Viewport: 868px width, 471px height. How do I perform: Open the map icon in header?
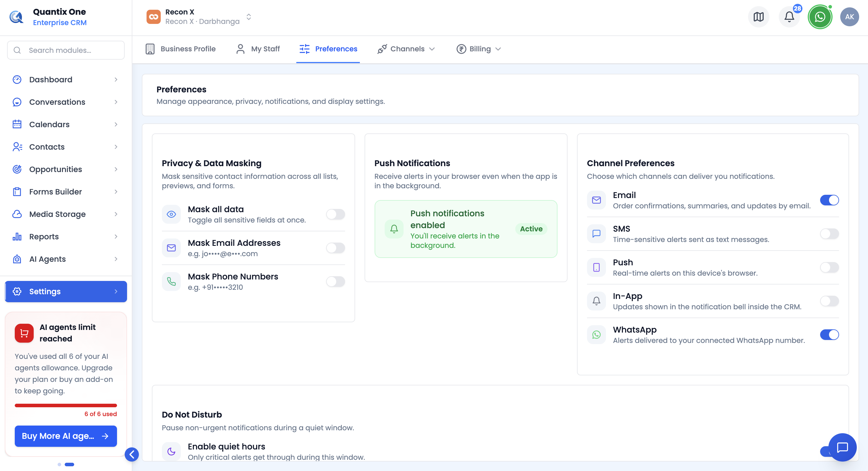758,17
